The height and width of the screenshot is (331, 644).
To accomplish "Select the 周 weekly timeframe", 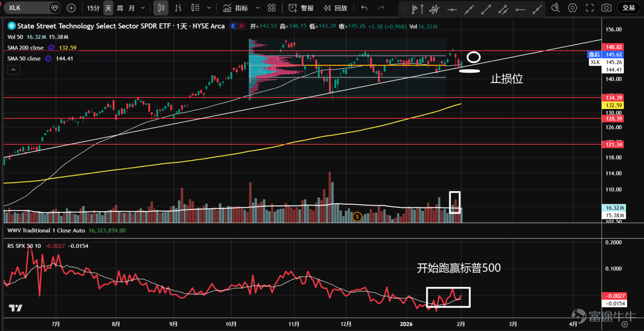I will click(x=120, y=8).
